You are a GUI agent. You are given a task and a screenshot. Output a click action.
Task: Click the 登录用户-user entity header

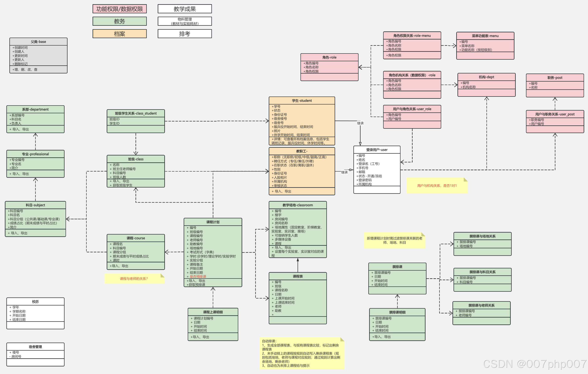(377, 150)
